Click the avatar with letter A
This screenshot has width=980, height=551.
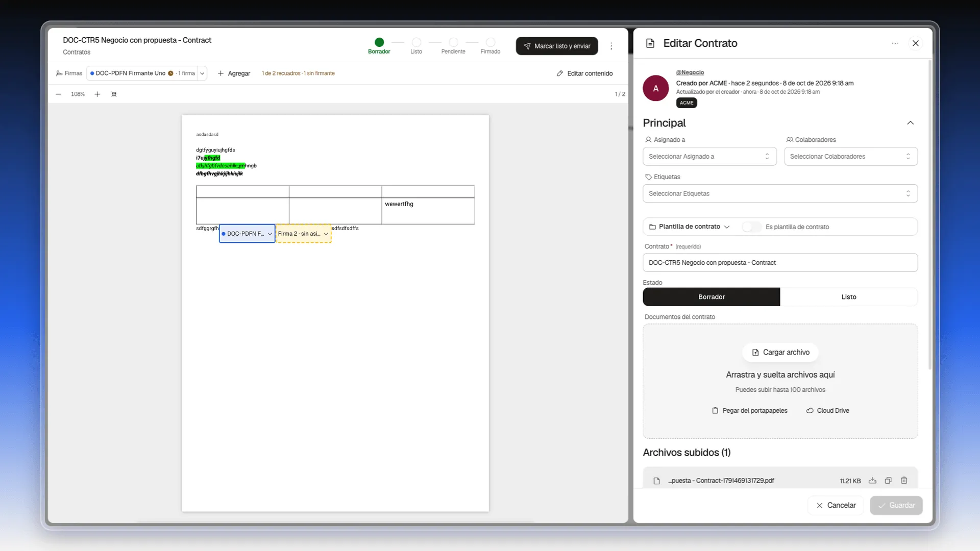click(656, 88)
